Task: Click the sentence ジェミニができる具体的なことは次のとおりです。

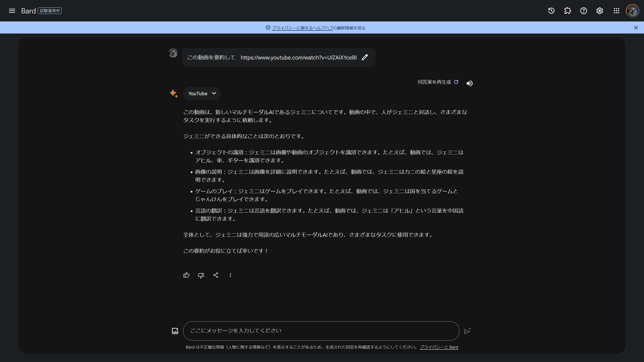Action: [244, 136]
